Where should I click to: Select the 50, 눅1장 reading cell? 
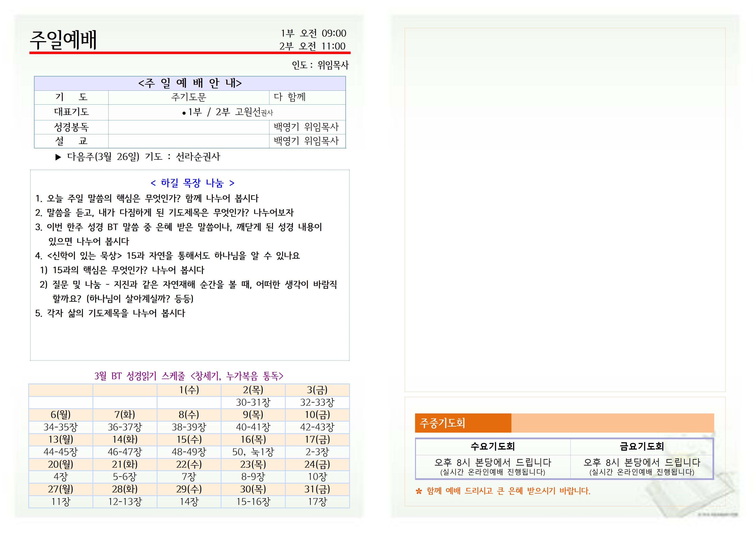tap(253, 452)
